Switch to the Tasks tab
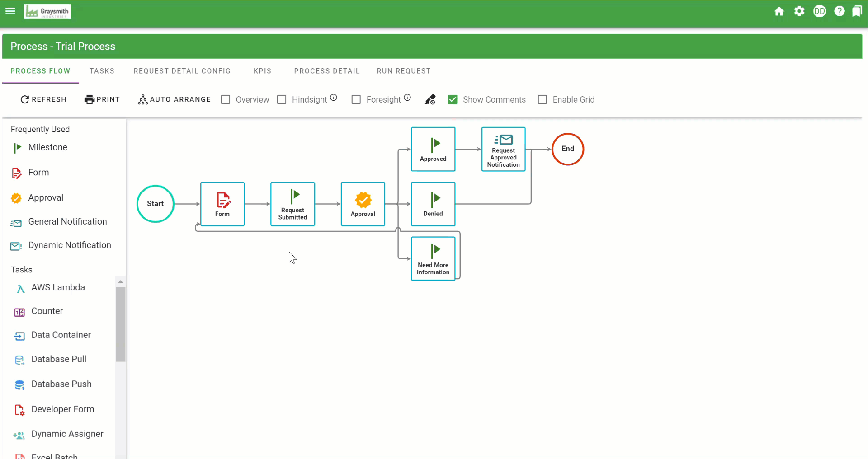 tap(102, 71)
